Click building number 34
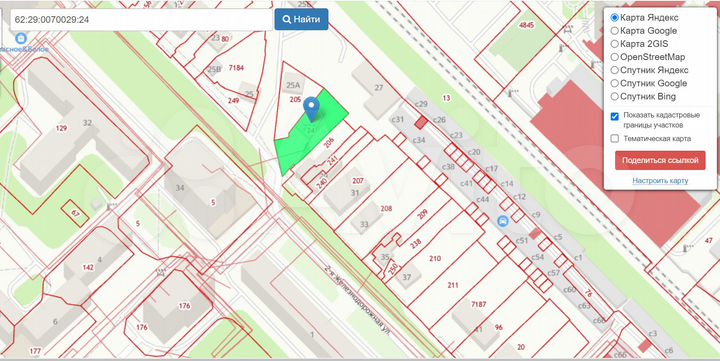 pos(180,188)
